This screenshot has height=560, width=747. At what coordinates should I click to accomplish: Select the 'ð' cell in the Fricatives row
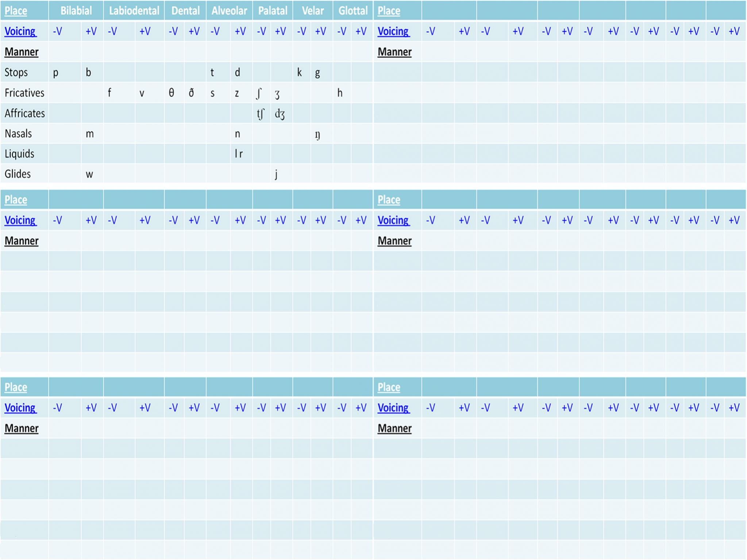[195, 93]
